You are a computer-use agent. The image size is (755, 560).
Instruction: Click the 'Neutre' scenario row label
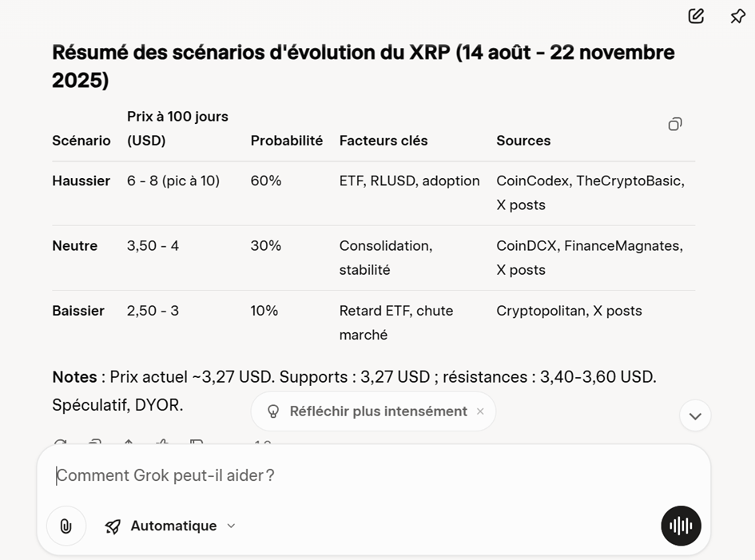pos(75,246)
